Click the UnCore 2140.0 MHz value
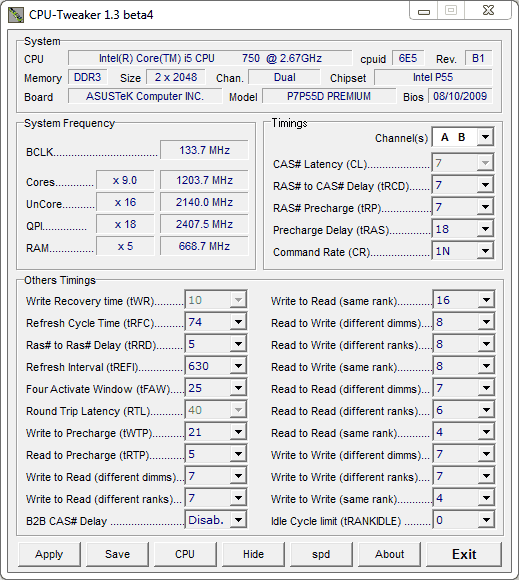 204,202
